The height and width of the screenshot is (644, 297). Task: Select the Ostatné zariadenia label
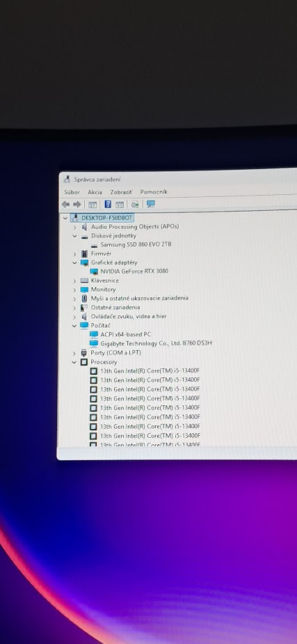(115, 307)
